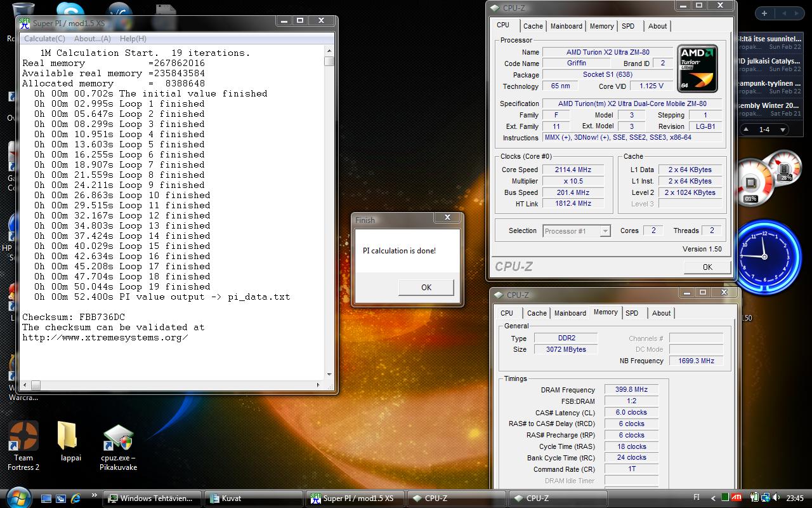Click the Name field AMD Turion X2 Ultra ZM-80
This screenshot has width=812, height=508.
pyautogui.click(x=608, y=52)
